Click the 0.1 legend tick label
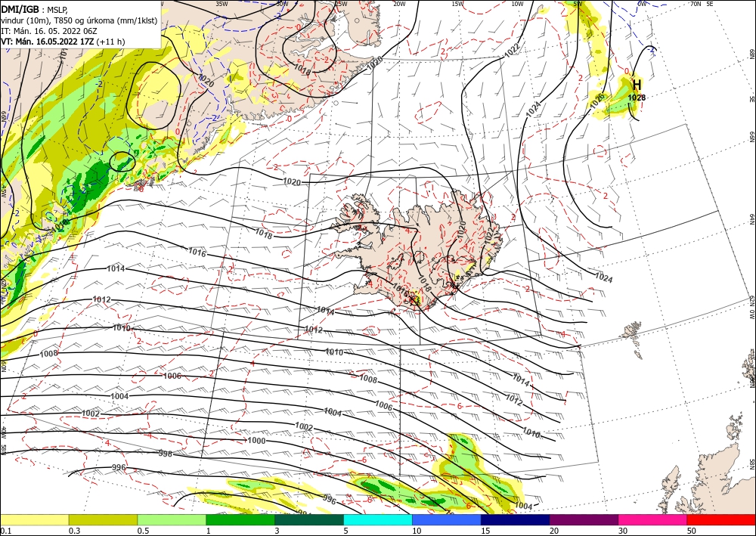Viewport: 756px width, 536px height. (6, 531)
